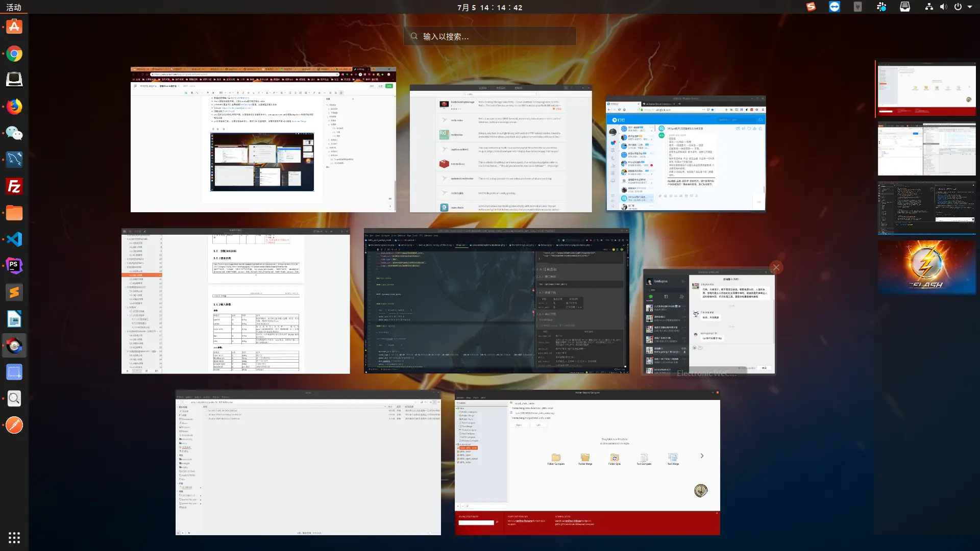Open the Files folder icon in dock

(14, 213)
